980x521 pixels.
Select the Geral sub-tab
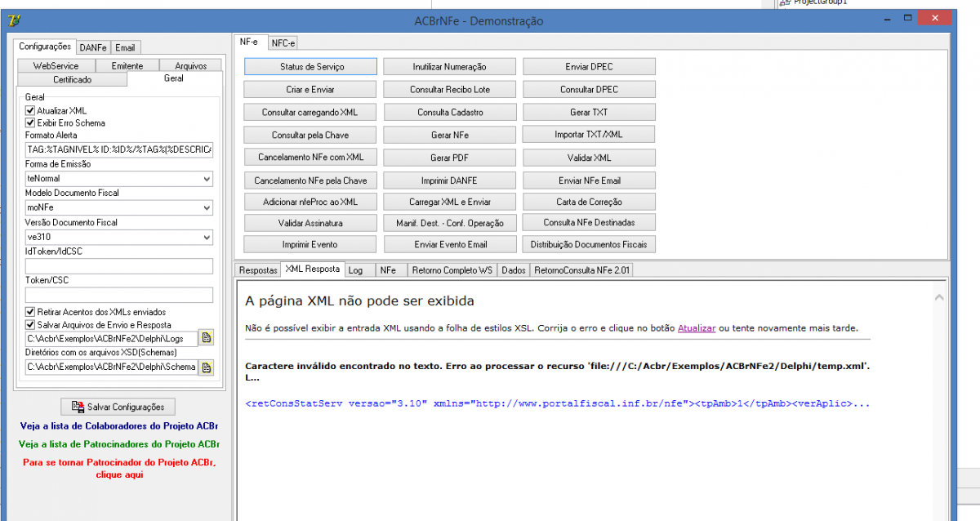[x=174, y=78]
